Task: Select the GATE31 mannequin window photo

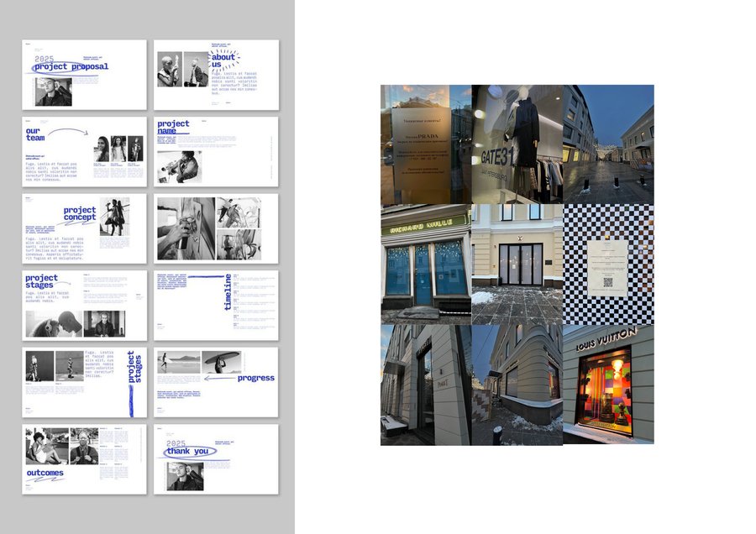Action: 517,144
